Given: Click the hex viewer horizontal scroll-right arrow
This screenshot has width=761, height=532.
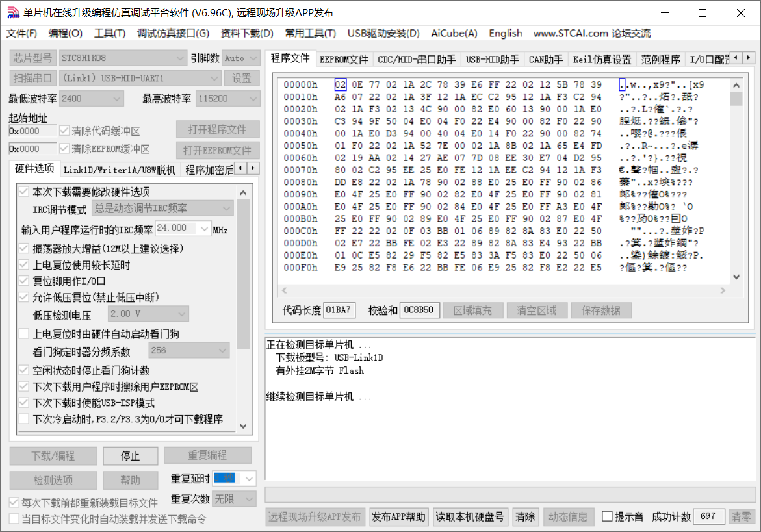Looking at the screenshot, I should click(x=724, y=290).
